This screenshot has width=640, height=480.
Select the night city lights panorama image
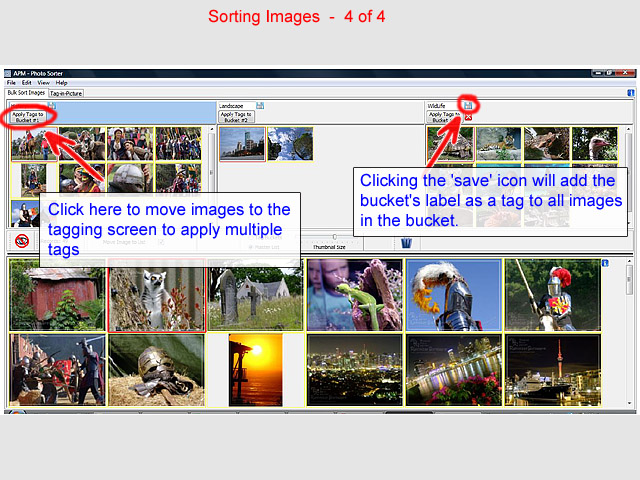tap(355, 370)
